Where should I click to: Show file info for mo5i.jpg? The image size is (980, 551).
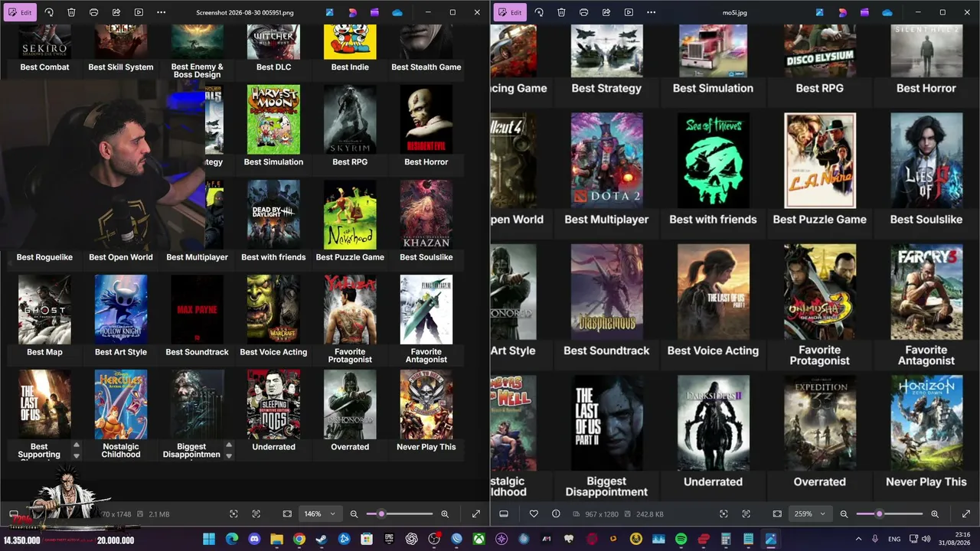(x=556, y=514)
